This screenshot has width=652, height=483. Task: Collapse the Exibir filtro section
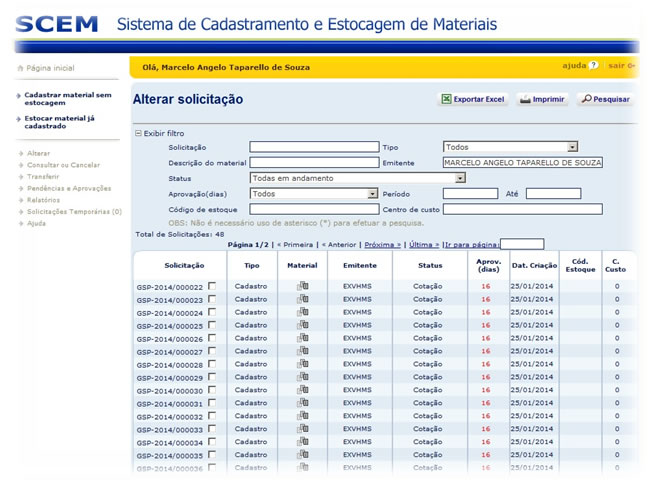point(138,133)
